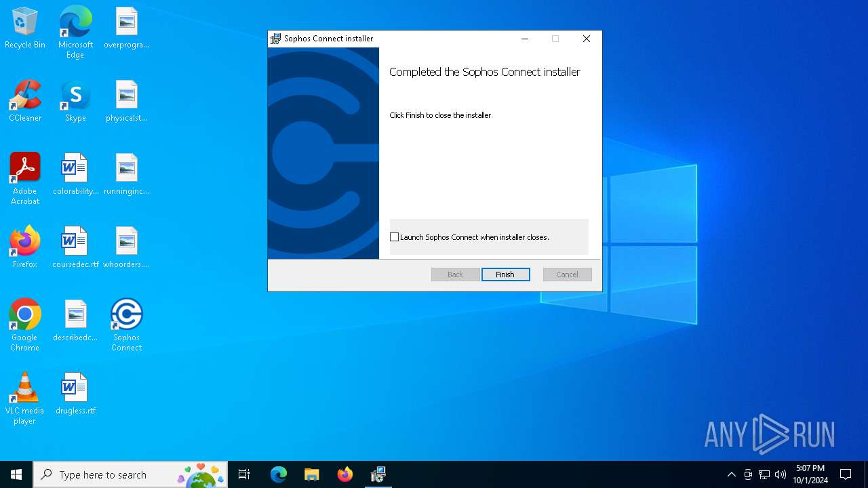This screenshot has height=488, width=868.
Task: Close the Sophos Connect installer window
Action: pyautogui.click(x=587, y=39)
